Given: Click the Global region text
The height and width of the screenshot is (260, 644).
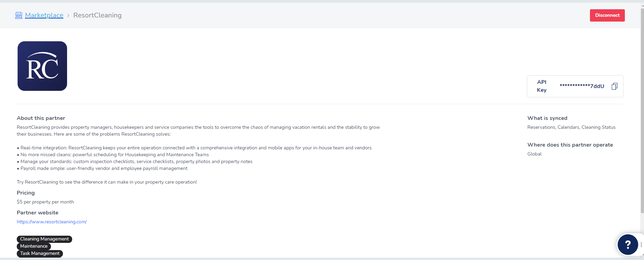Looking at the screenshot, I should coord(534,154).
